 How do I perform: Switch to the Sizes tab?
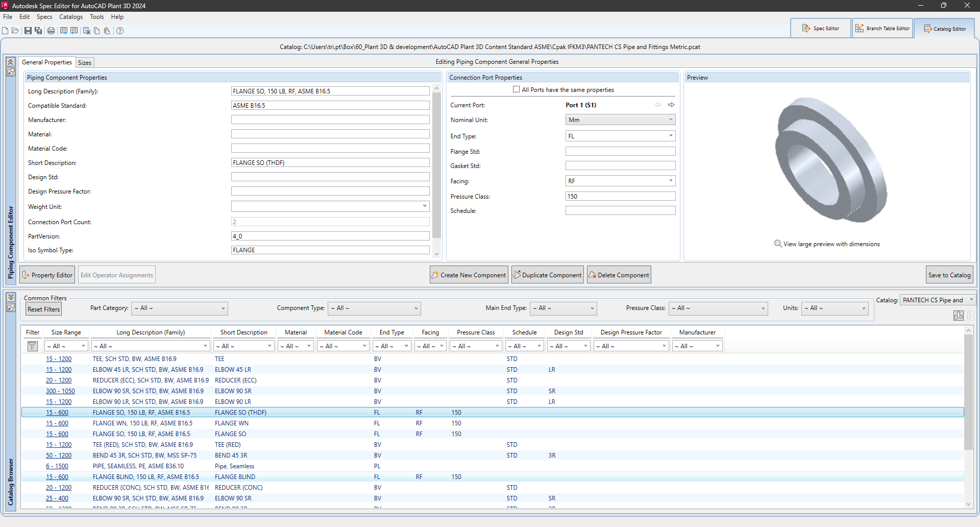pos(85,63)
